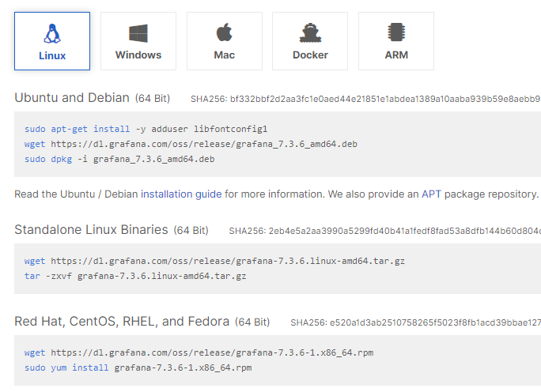Image resolution: width=541 pixels, height=392 pixels.
Task: Click the Apple Mac logo icon
Action: click(225, 32)
